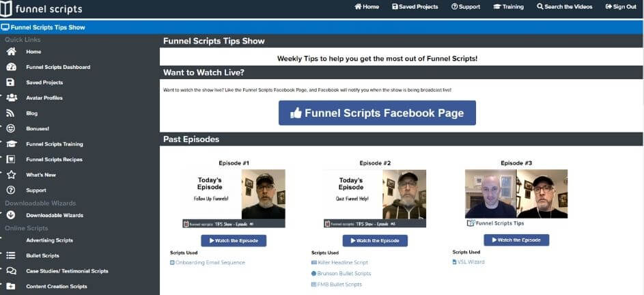Click the Funnel Scripts Tips Show blue header
Screen dimensions: 644x295
point(322,27)
